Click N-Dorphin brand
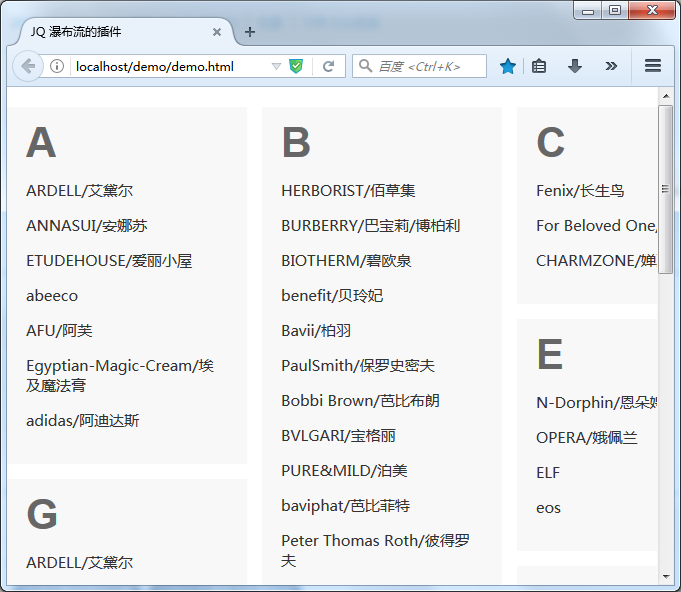 click(x=596, y=403)
